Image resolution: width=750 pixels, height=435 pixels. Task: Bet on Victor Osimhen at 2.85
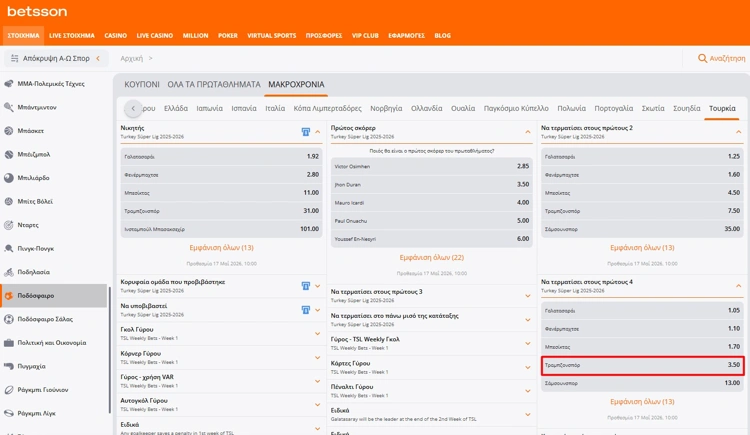[x=431, y=166]
